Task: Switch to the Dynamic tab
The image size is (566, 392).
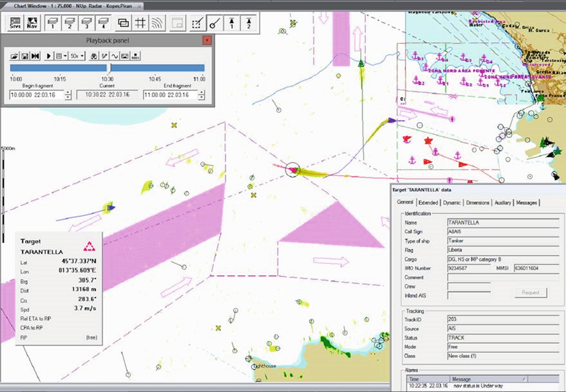Action: coord(452,202)
